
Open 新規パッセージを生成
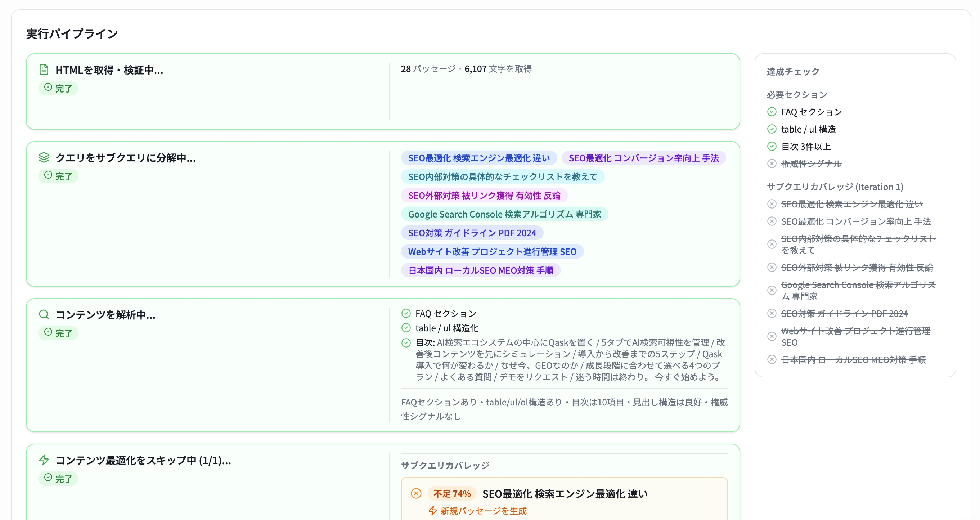coord(483,511)
